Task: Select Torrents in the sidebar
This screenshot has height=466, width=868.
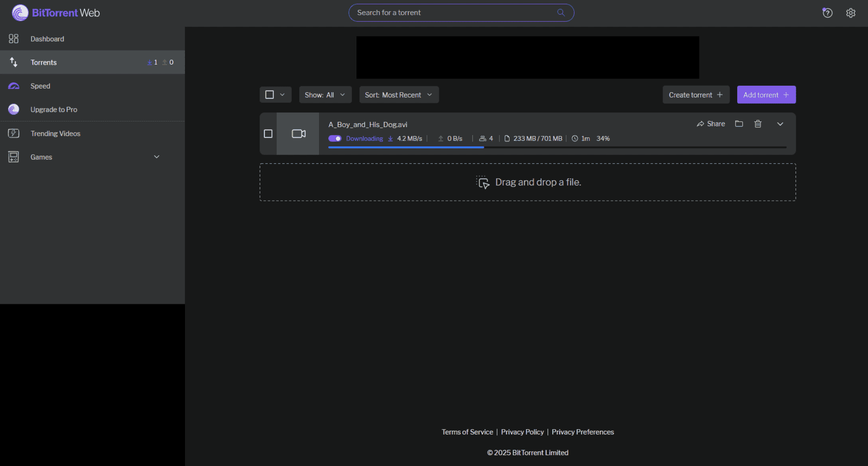Action: click(92, 62)
